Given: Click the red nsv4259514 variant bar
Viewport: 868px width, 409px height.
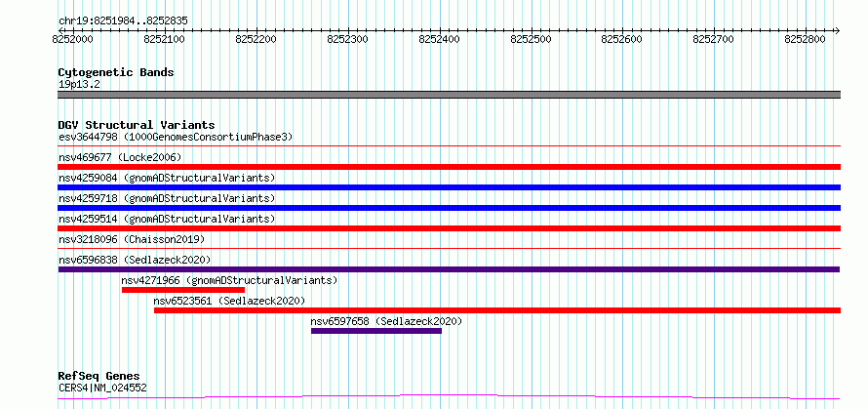Looking at the screenshot, I should click(x=450, y=228).
